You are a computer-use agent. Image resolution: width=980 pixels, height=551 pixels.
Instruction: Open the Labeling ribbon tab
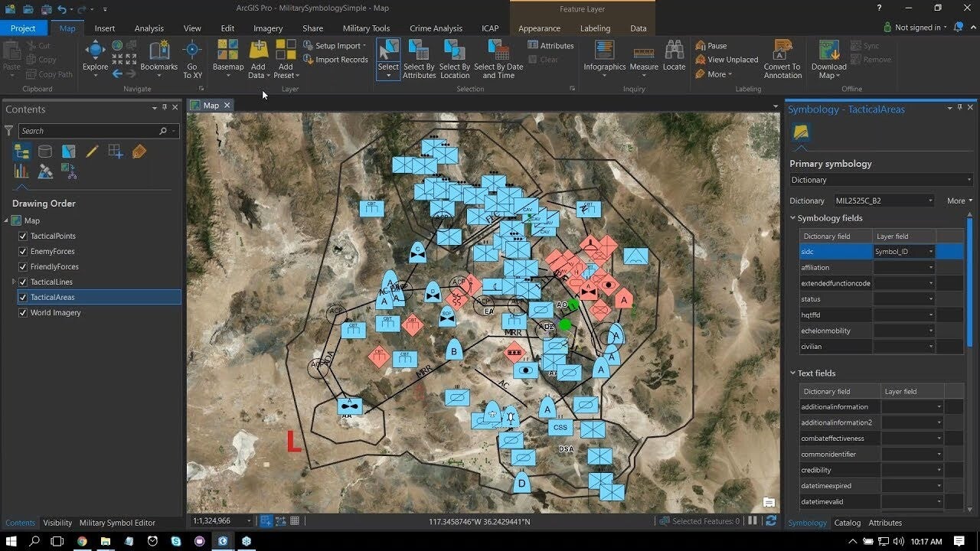click(x=595, y=28)
